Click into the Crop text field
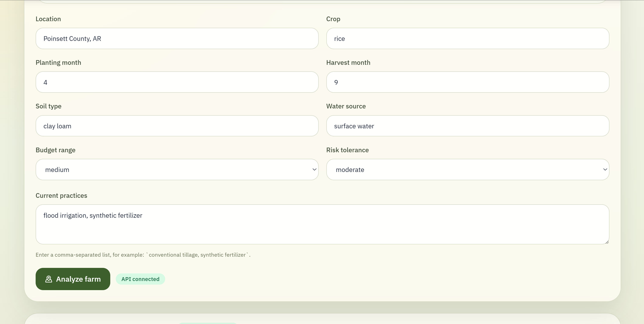Screen dimensions: 644x324 [x=468, y=39]
